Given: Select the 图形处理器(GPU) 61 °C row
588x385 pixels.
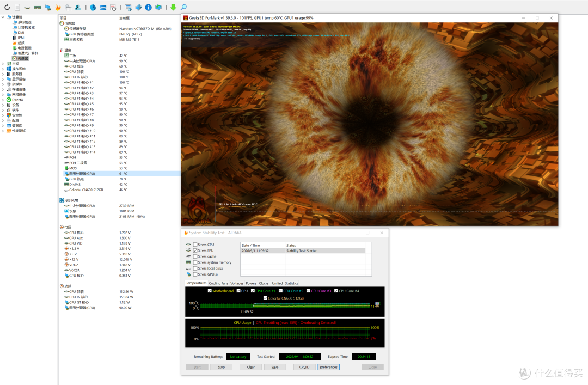Looking at the screenshot, I should (x=121, y=174).
